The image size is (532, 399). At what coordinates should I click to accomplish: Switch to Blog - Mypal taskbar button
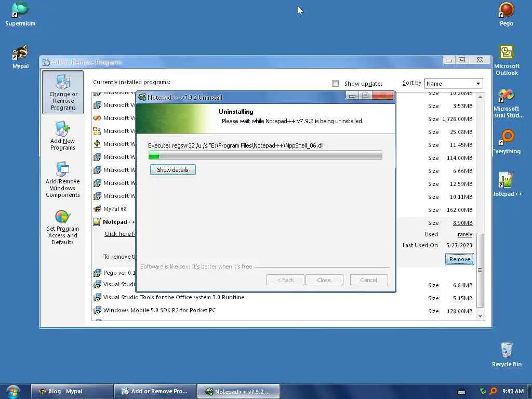pyautogui.click(x=72, y=392)
